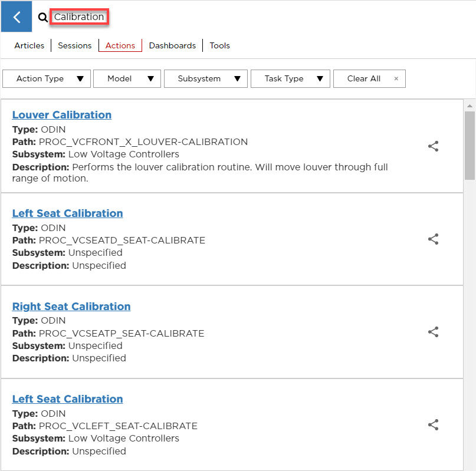Share the Louver Calibration action

(x=433, y=146)
